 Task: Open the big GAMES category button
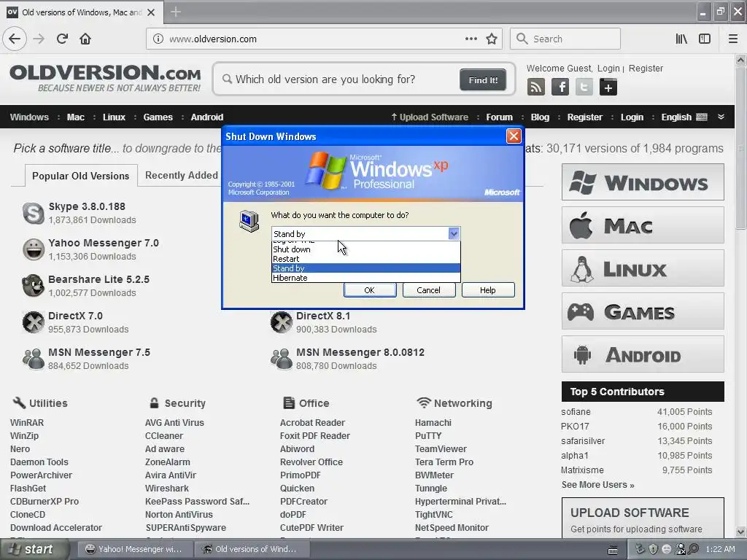(643, 311)
